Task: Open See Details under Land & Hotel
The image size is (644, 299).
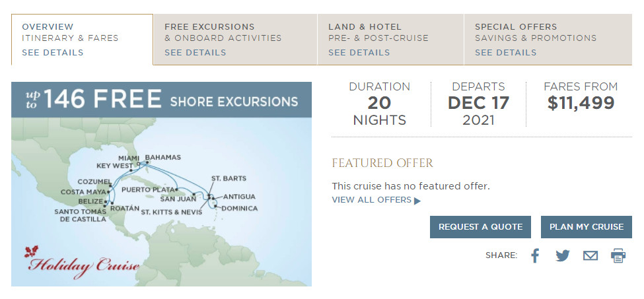Action: click(x=359, y=53)
